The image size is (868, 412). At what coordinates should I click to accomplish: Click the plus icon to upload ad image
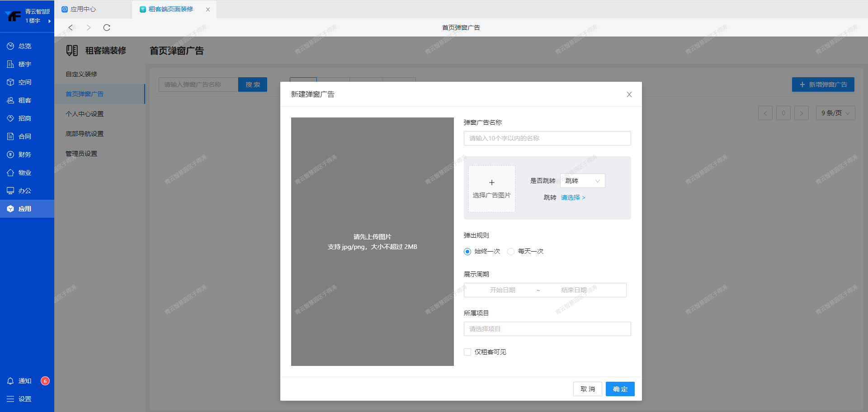pos(492,183)
